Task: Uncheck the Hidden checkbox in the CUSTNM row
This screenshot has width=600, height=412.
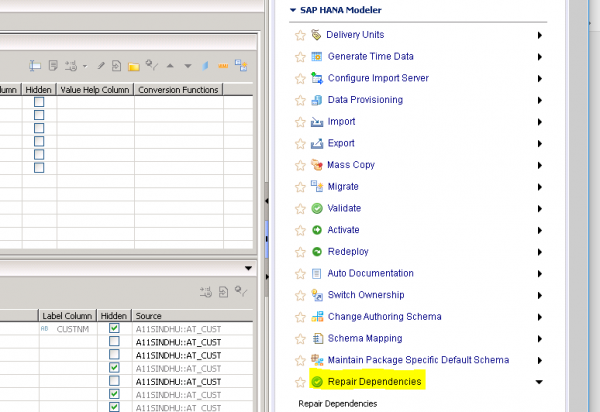Action: pos(114,329)
